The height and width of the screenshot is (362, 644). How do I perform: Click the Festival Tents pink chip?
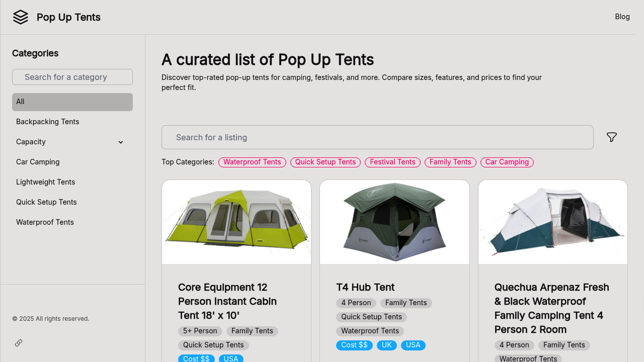(x=392, y=162)
